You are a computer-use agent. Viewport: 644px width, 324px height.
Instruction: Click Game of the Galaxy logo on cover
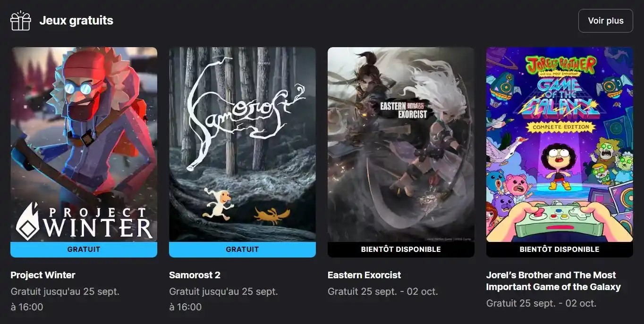[560, 94]
